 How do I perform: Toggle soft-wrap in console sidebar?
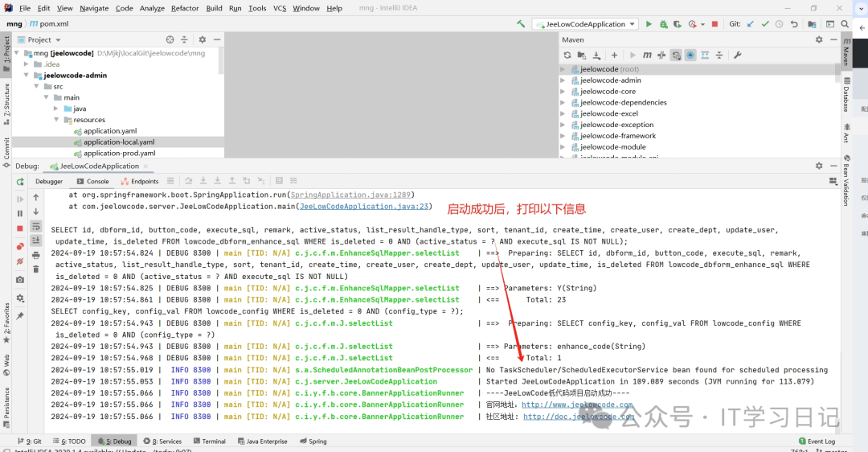[x=36, y=226]
